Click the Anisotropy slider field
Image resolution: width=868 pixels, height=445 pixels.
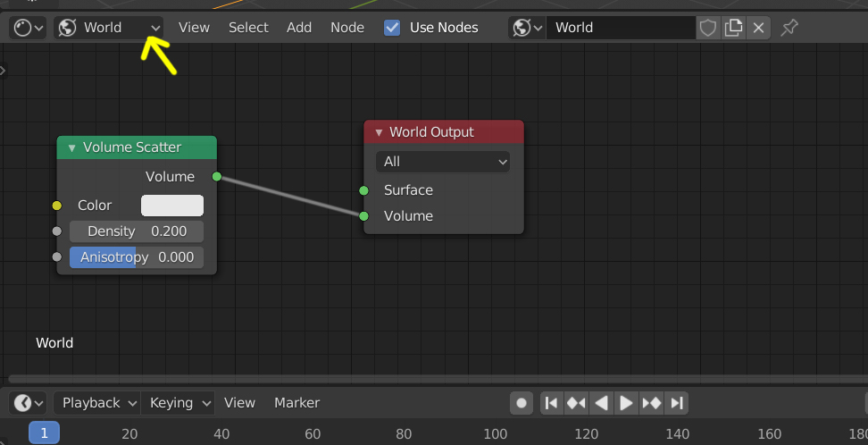click(137, 257)
